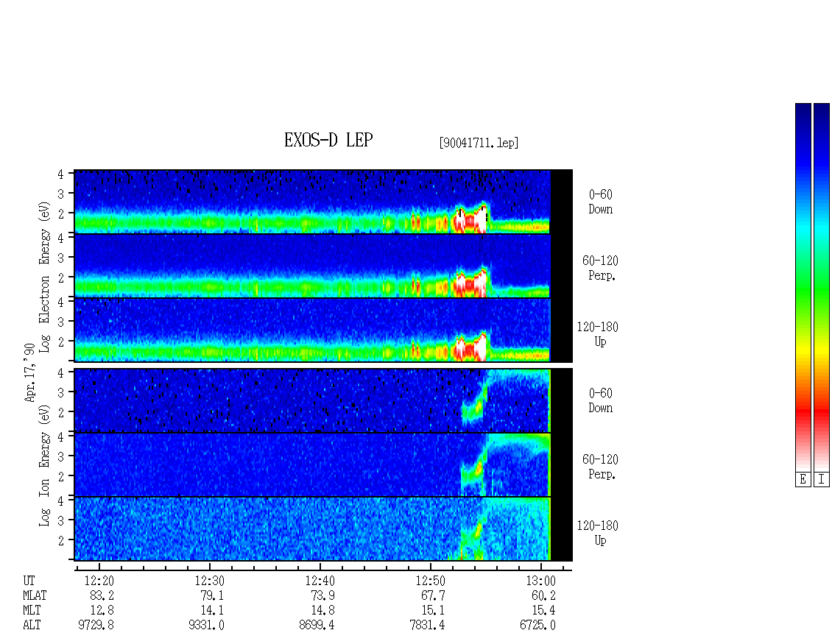Select the 12:40 UT time value
Viewport: 832px width, 644px height.
(x=320, y=581)
